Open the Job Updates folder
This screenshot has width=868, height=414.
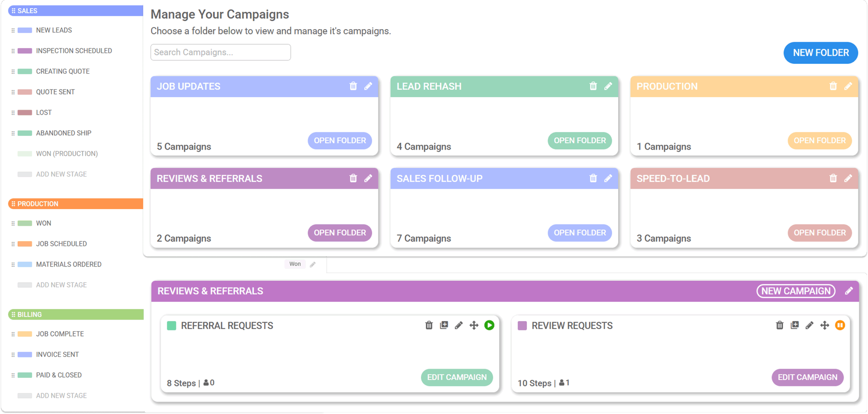(x=340, y=141)
